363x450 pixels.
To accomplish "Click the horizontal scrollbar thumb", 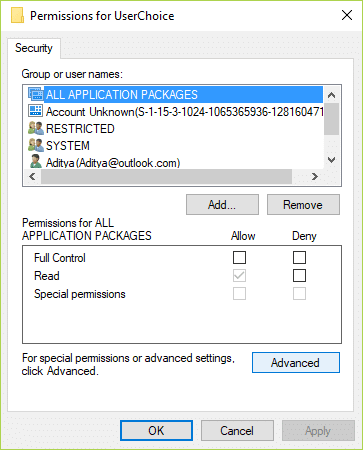I will pos(166,176).
